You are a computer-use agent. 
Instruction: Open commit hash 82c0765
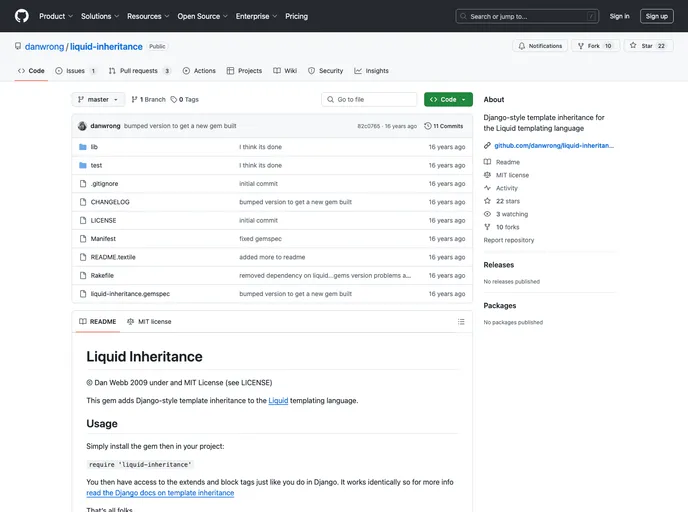[369, 126]
